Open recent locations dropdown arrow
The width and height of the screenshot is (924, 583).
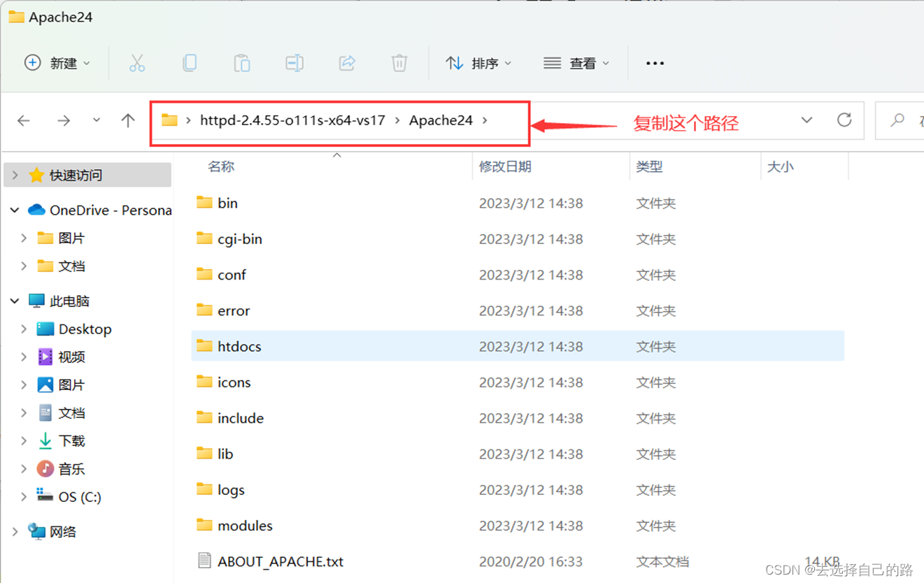[97, 120]
